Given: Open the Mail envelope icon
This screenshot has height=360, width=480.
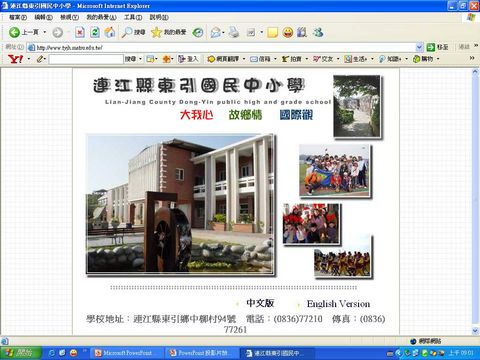Looking at the screenshot, I should click(x=215, y=32).
